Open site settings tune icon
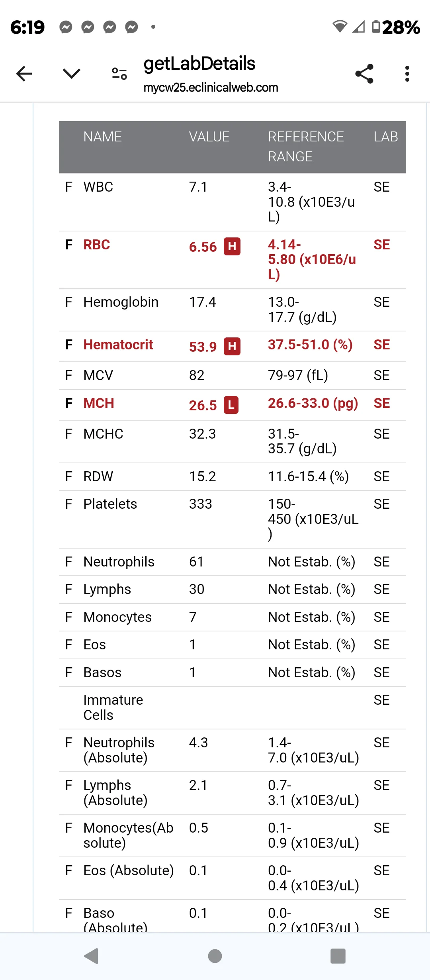This screenshot has width=430, height=980. (x=119, y=74)
